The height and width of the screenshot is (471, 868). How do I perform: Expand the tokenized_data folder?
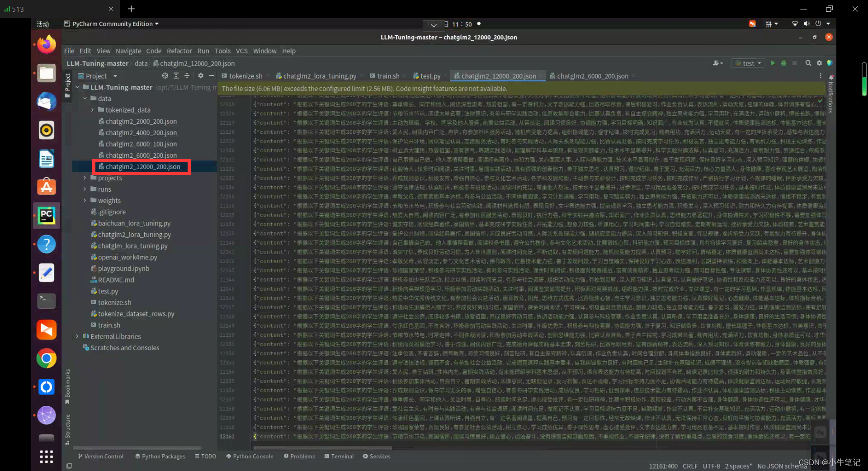tap(92, 110)
